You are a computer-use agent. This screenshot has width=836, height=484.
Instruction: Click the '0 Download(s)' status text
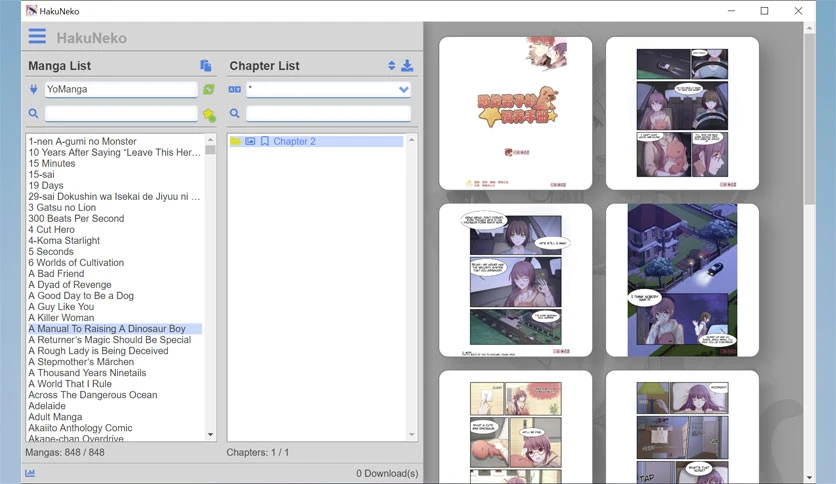click(387, 473)
